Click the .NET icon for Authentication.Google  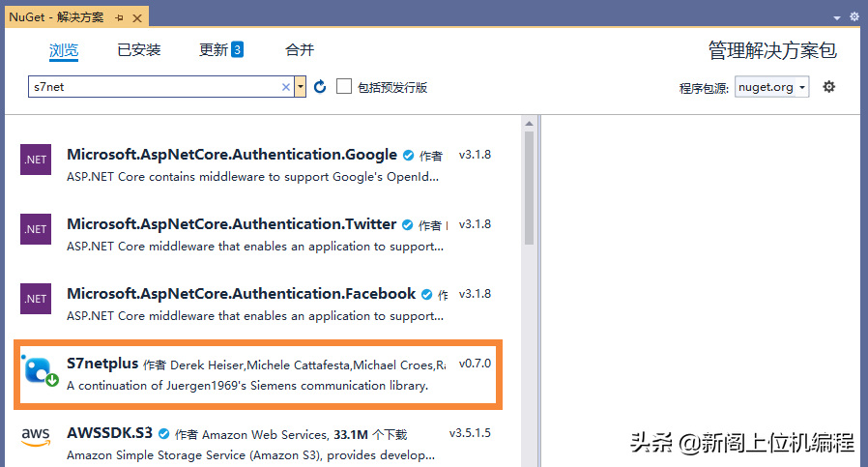tap(36, 160)
